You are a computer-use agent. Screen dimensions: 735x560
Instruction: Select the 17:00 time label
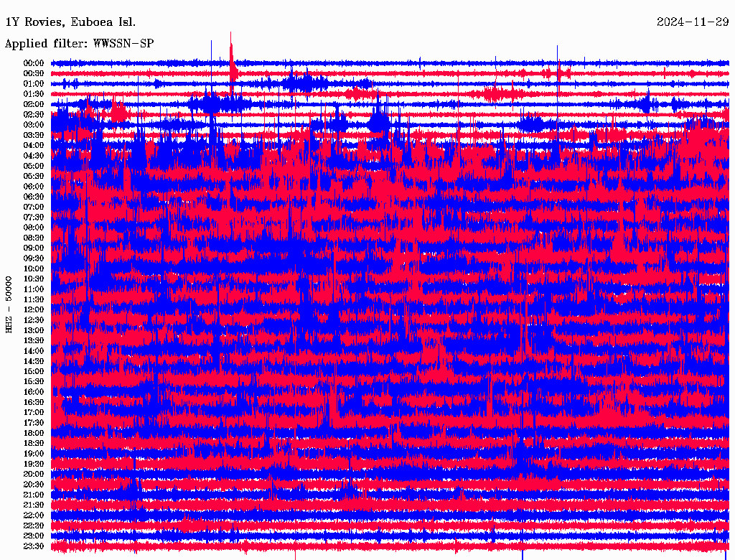coord(33,413)
